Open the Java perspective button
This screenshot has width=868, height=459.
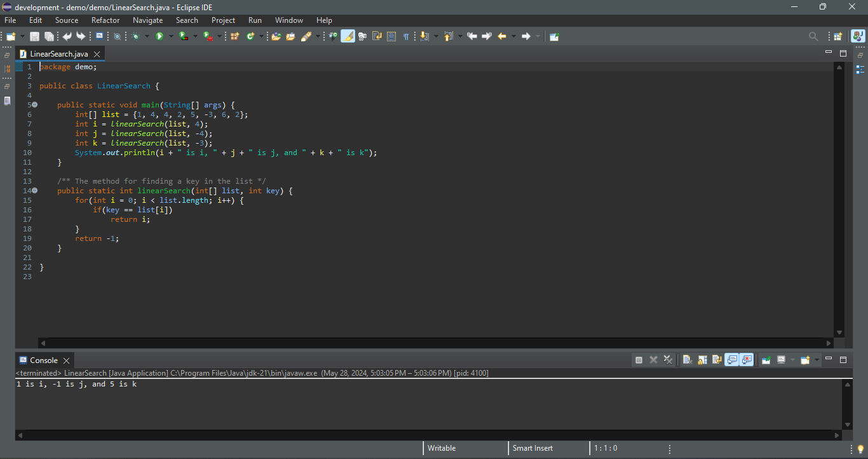[858, 36]
